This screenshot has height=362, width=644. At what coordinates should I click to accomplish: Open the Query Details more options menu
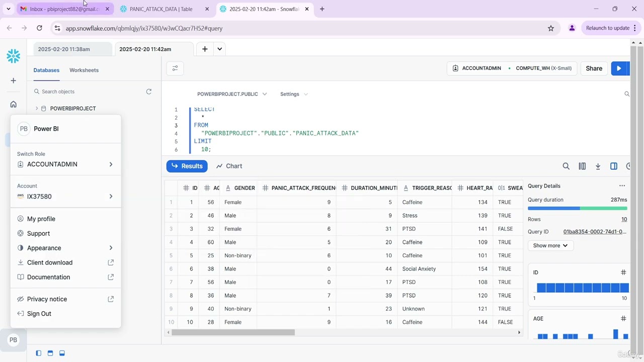[x=622, y=186]
